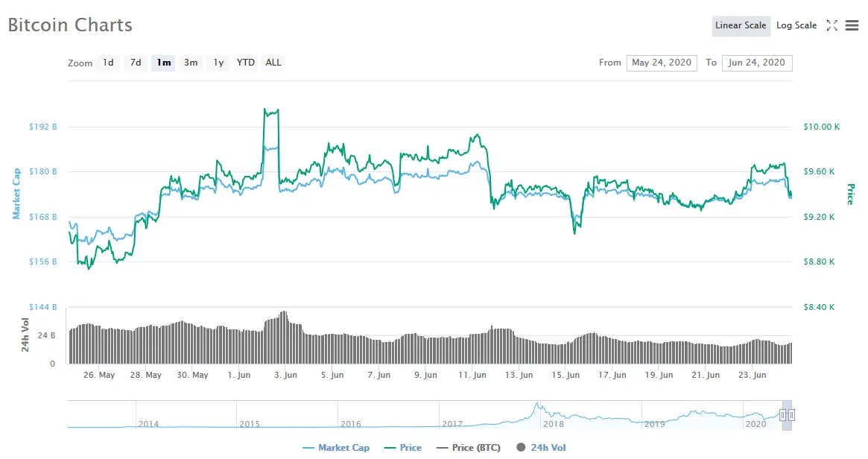Click the 9. Jun date axis label

click(x=425, y=375)
